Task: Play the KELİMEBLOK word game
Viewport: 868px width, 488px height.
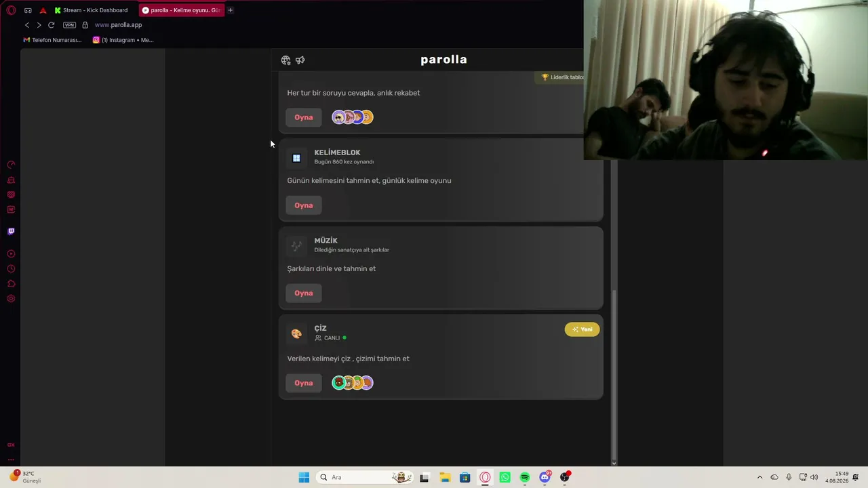Action: click(x=304, y=205)
